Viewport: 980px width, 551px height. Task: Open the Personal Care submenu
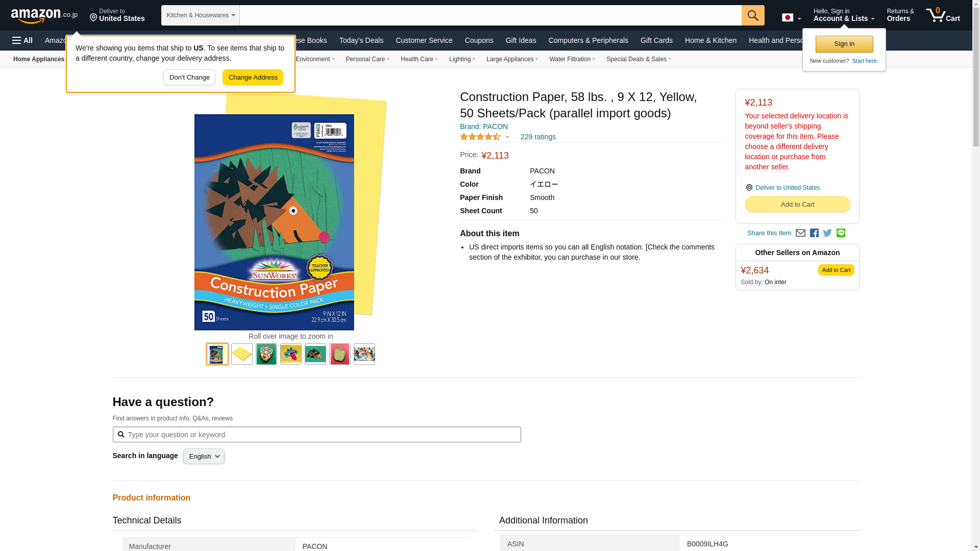click(367, 59)
